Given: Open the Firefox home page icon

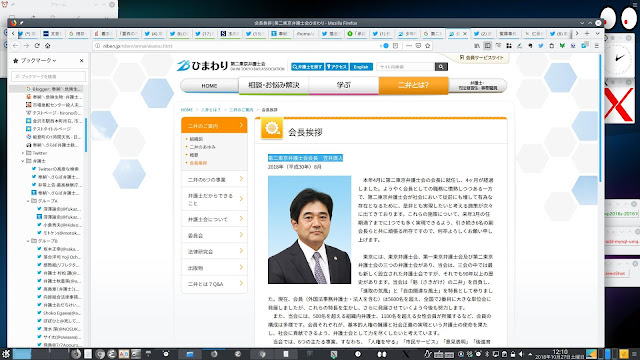Looking at the screenshot, I should tap(48, 46).
